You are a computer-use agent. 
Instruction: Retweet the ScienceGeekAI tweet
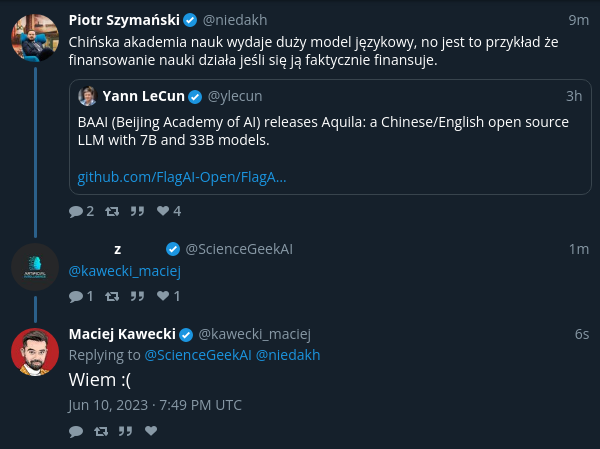tap(112, 296)
